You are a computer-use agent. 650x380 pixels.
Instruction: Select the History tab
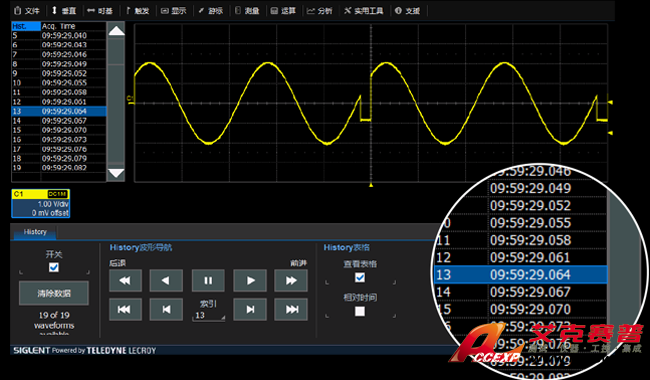[x=35, y=232]
